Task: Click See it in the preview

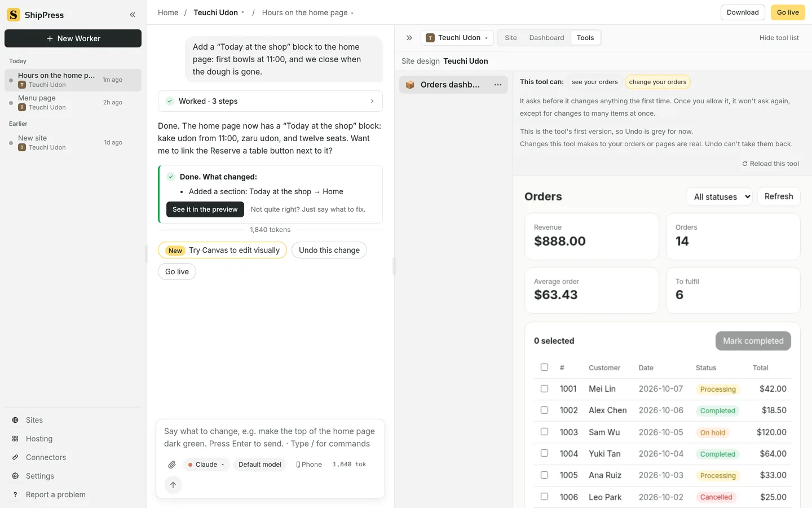Action: 205,209
